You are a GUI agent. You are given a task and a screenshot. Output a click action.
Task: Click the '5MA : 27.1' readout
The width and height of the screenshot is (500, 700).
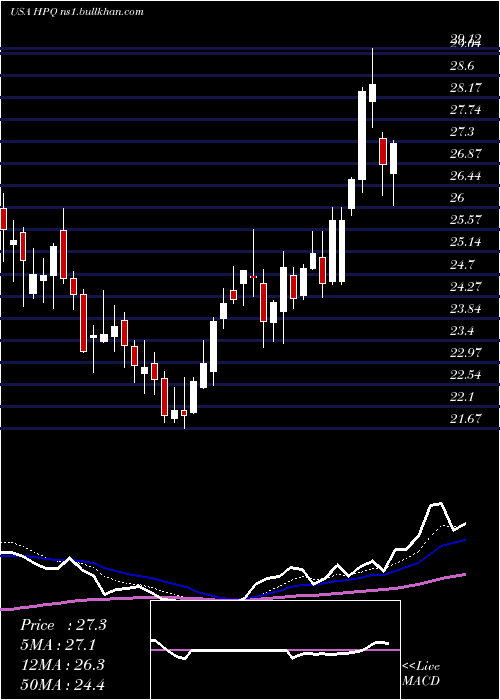[x=58, y=645]
